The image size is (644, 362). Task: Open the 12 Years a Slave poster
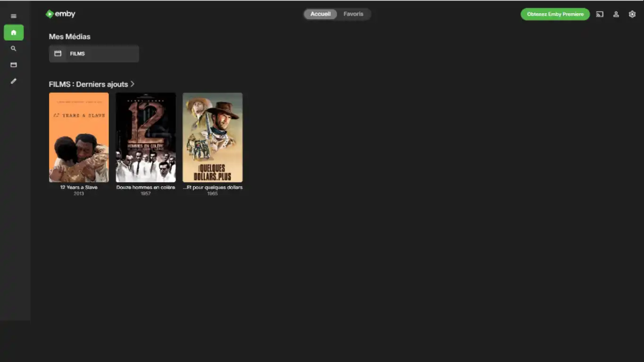pos(79,137)
